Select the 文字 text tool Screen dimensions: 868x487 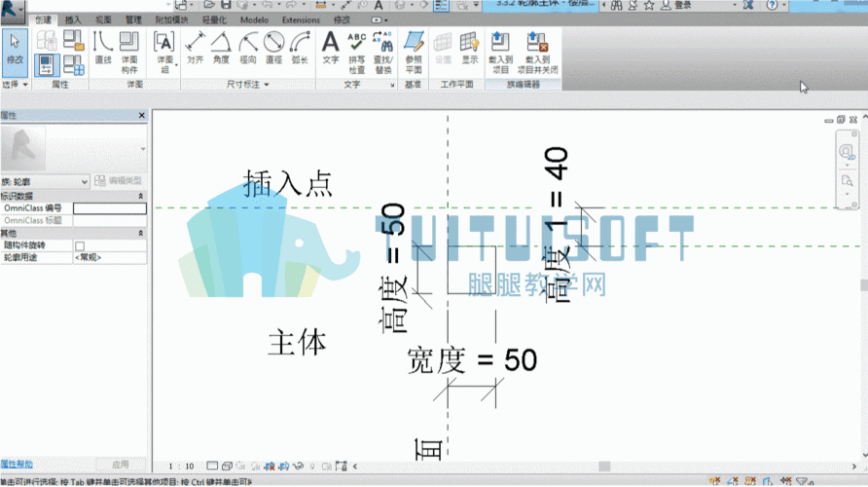331,48
